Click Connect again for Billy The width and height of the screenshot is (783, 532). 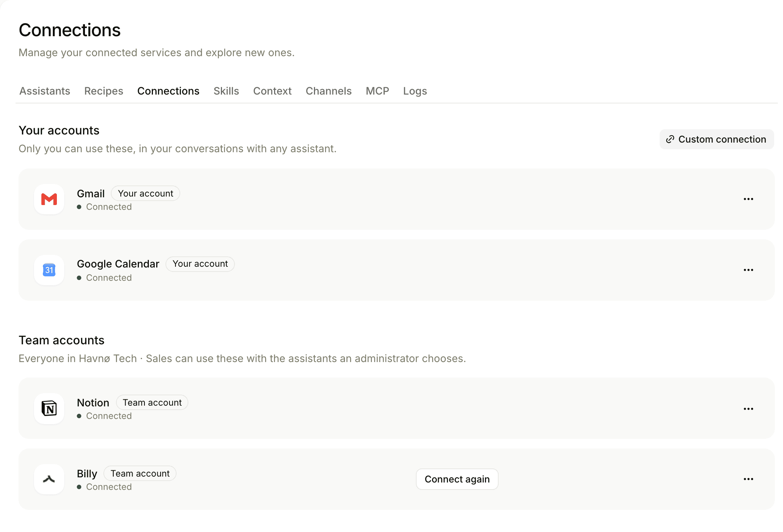(457, 479)
